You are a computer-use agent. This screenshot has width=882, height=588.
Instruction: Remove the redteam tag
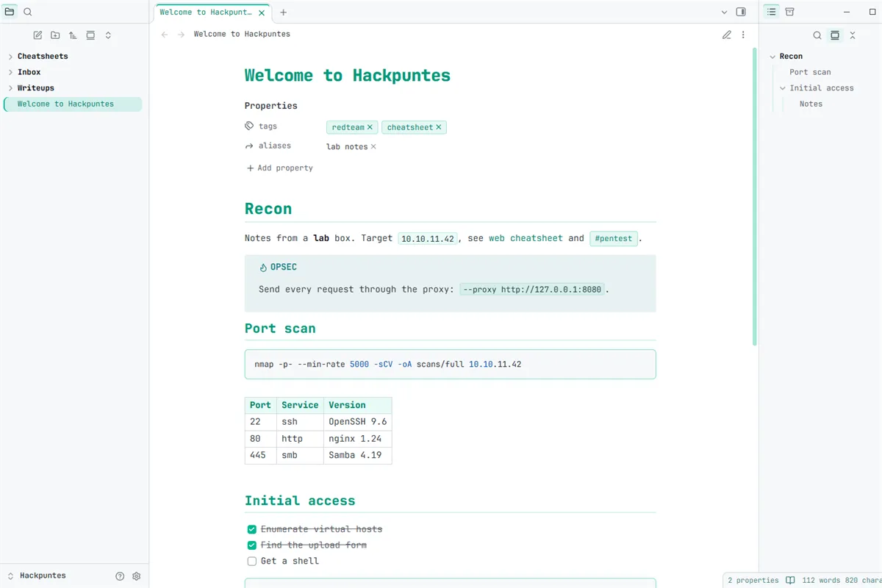pos(370,127)
